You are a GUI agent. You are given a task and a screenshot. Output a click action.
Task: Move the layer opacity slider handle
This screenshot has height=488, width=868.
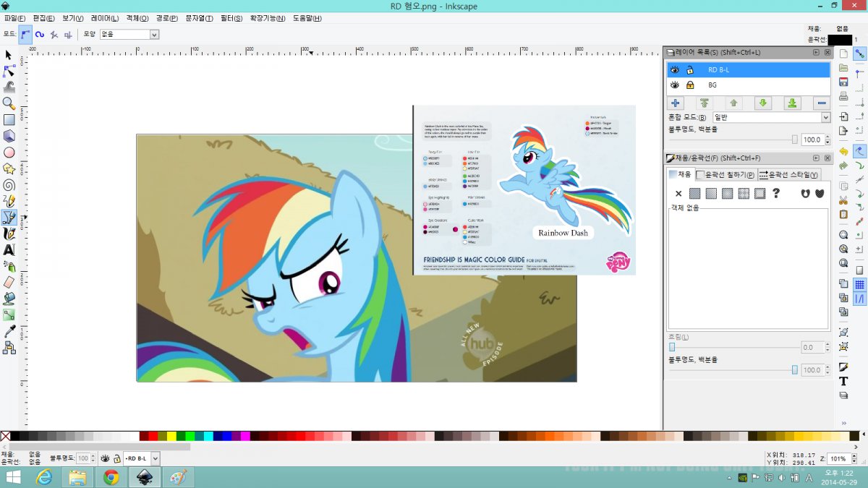click(x=795, y=140)
